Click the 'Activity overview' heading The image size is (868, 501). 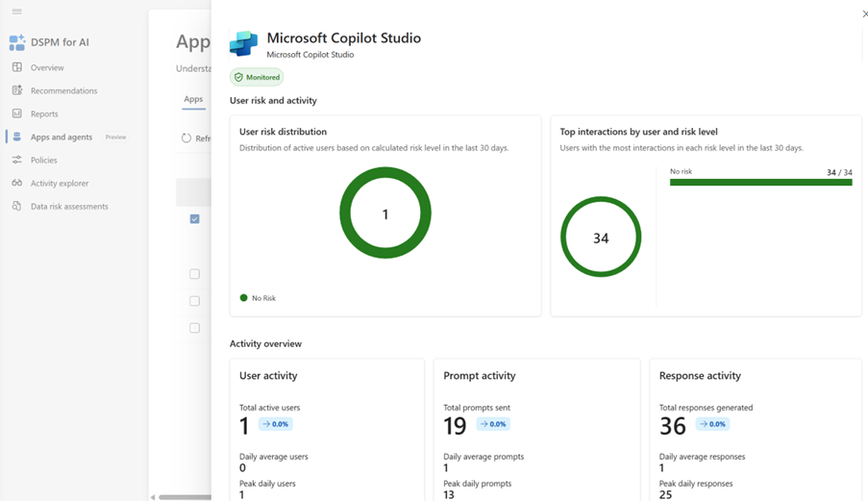point(265,344)
